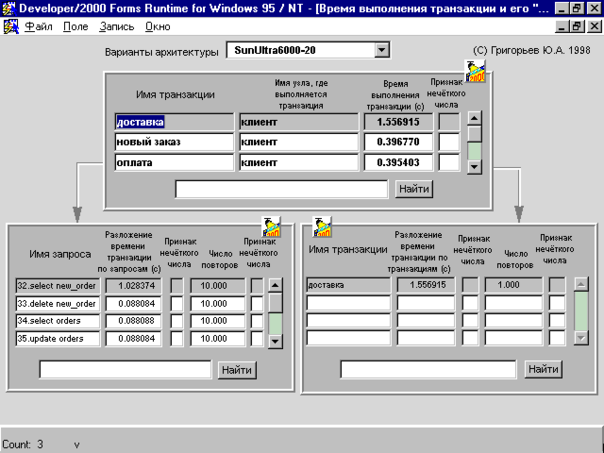Select the SunUltra6000-20 combo box text
604x453 pixels.
pos(275,50)
